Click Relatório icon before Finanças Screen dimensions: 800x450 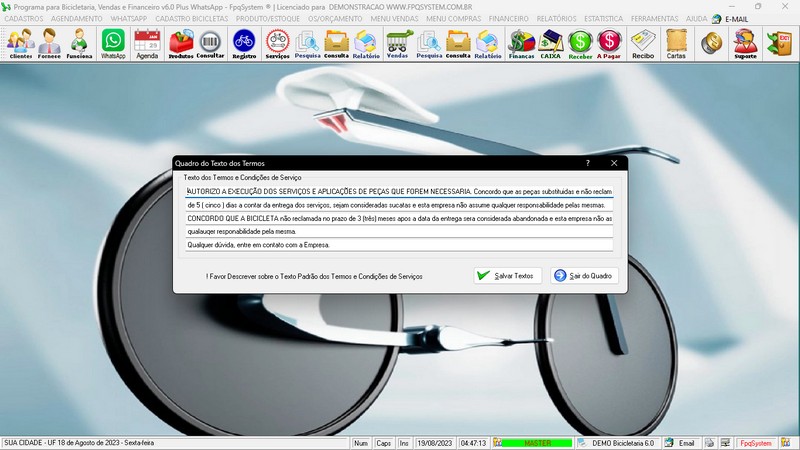pos(487,44)
